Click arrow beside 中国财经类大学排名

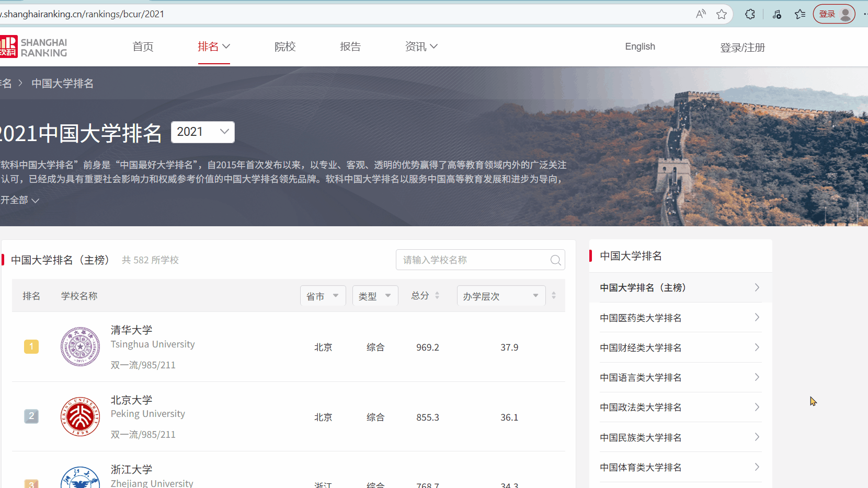[757, 347]
